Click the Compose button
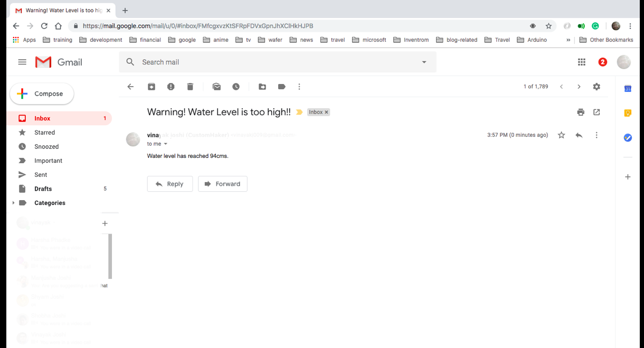This screenshot has height=348, width=644. (41, 93)
